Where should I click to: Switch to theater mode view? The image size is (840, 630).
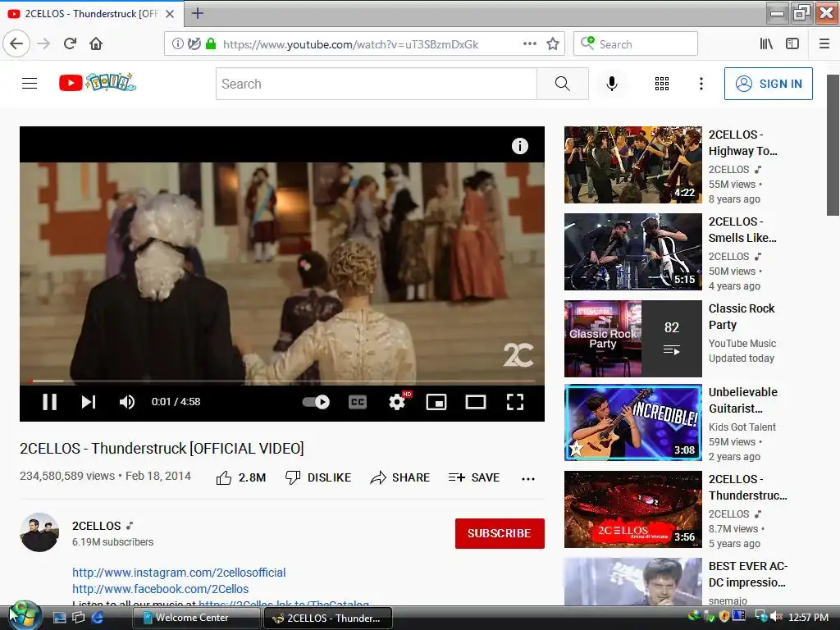[x=476, y=402]
